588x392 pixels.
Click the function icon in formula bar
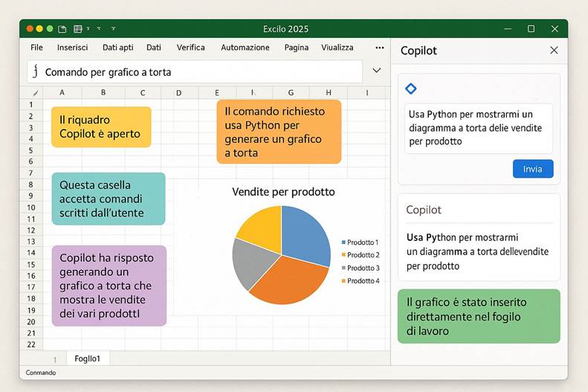(35, 71)
